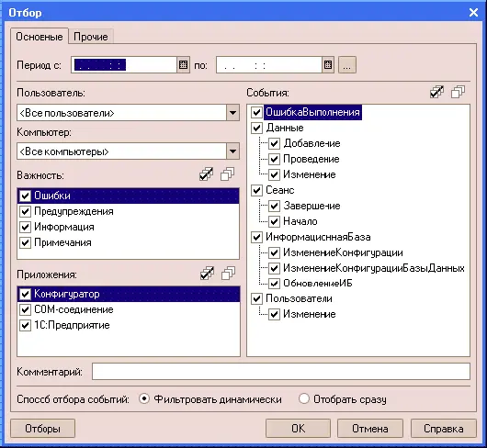Open the period selection ellipsis button

(347, 65)
